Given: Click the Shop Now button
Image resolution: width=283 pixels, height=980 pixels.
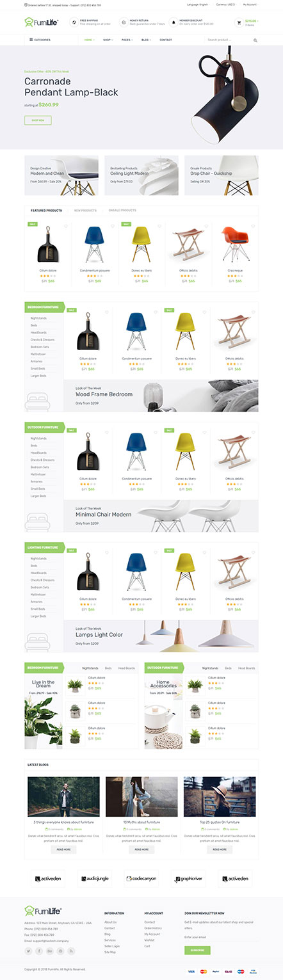Looking at the screenshot, I should point(38,120).
